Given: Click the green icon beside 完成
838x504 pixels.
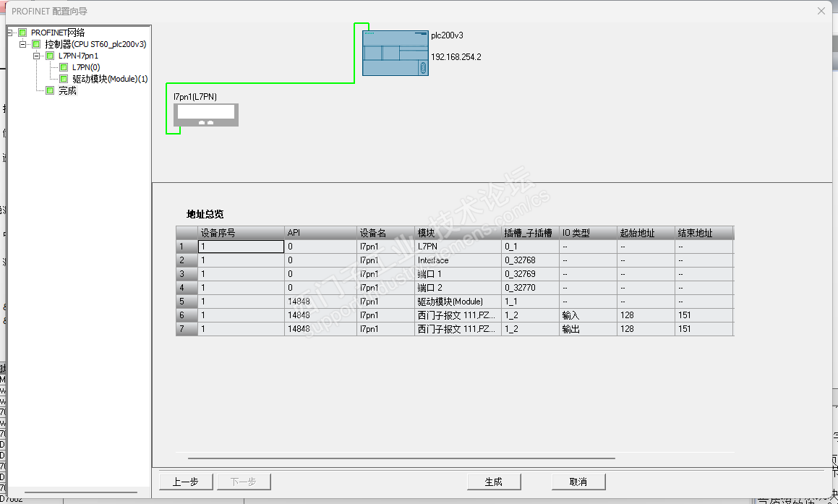Looking at the screenshot, I should [50, 90].
